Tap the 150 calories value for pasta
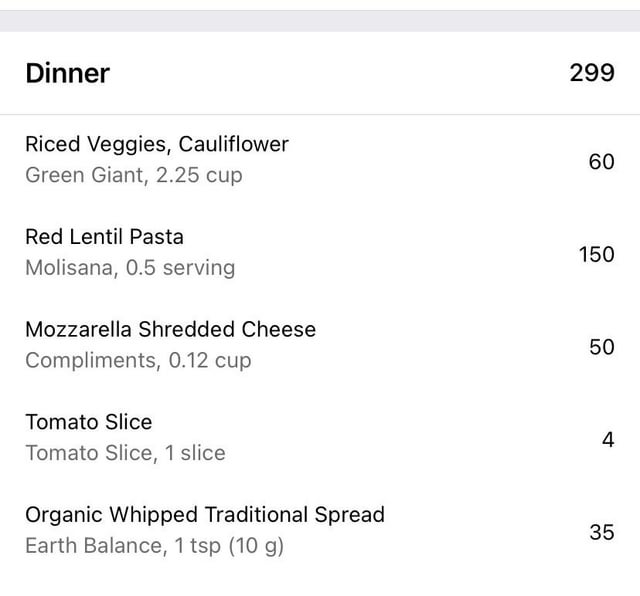This screenshot has height=596, width=640. click(596, 254)
